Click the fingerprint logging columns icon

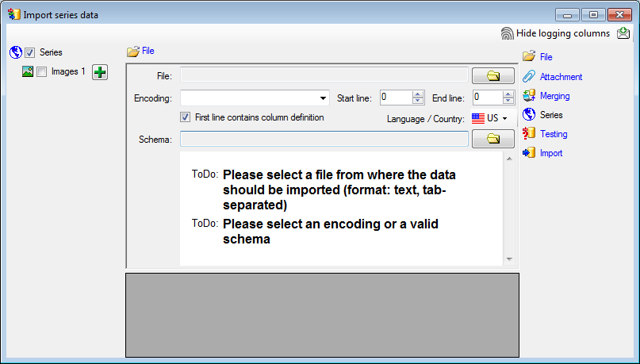(x=507, y=33)
